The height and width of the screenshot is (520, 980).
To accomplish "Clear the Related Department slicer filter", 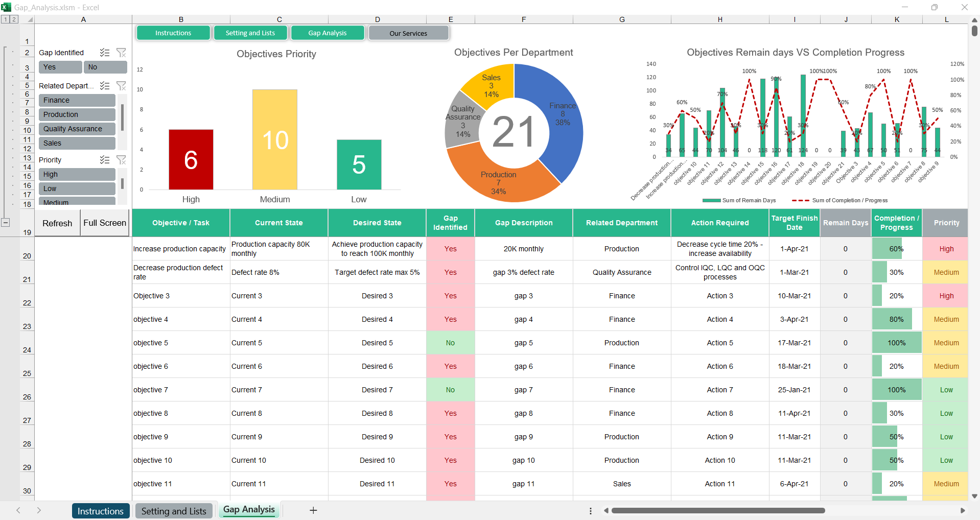I will [121, 86].
